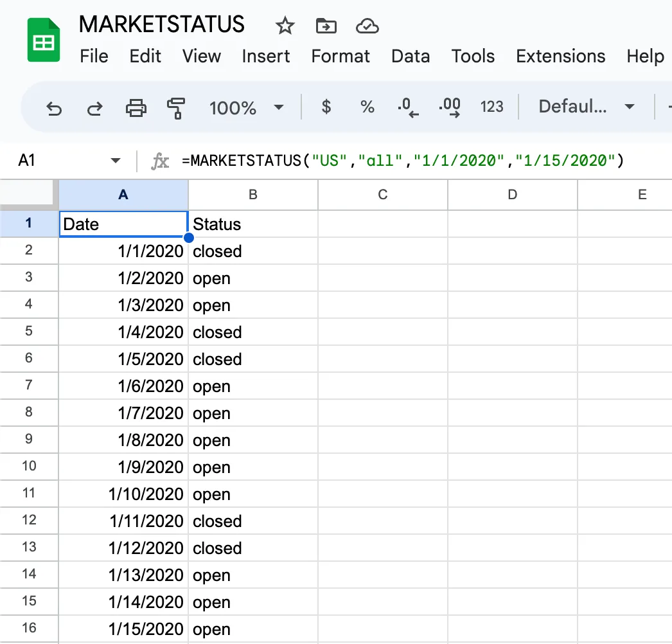Screen dimensions: 672x644
Task: Click the cell showing 1/1/2020
Action: click(x=123, y=251)
